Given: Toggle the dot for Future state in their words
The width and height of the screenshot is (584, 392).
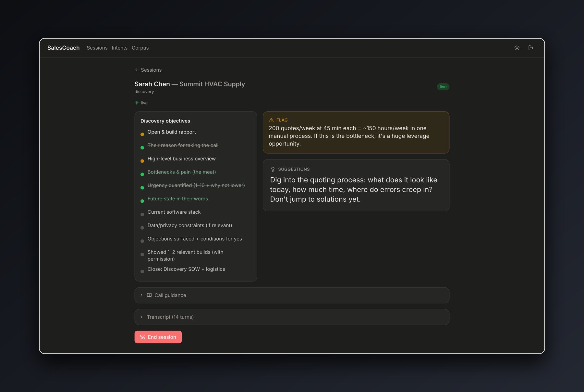Looking at the screenshot, I should 142,201.
